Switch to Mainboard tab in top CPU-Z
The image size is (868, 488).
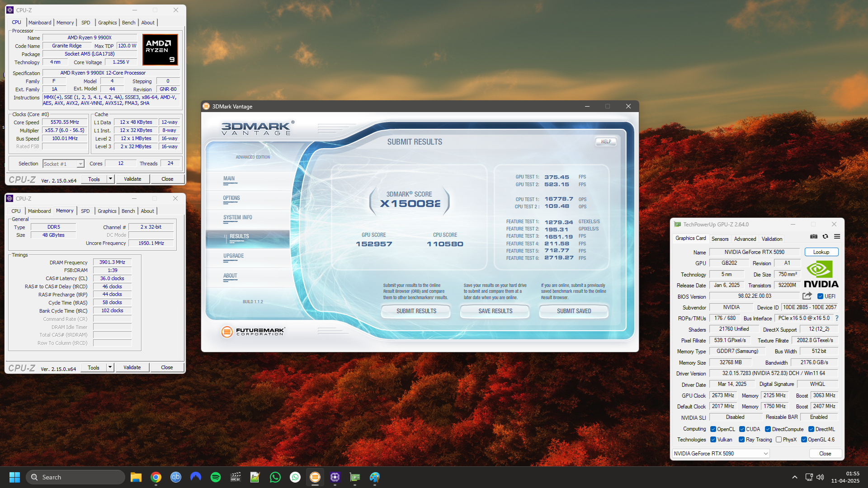(x=40, y=23)
